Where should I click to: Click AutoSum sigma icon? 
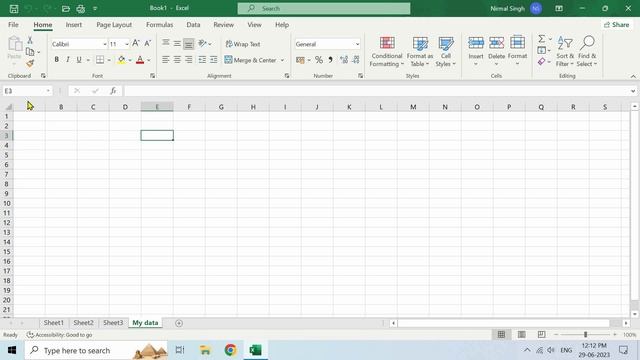542,39
